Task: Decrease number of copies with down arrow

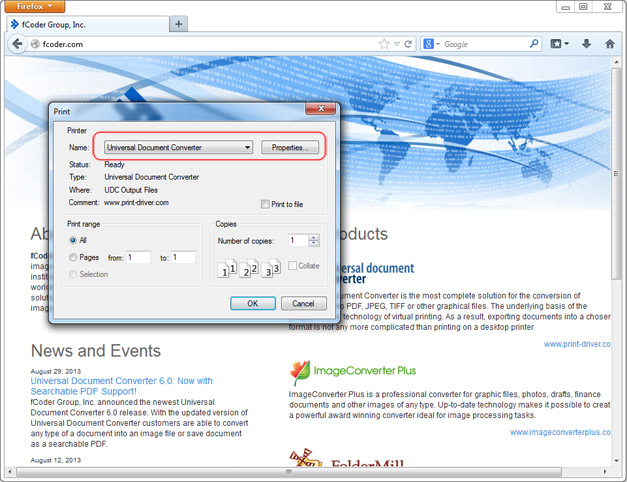Action: tap(314, 243)
